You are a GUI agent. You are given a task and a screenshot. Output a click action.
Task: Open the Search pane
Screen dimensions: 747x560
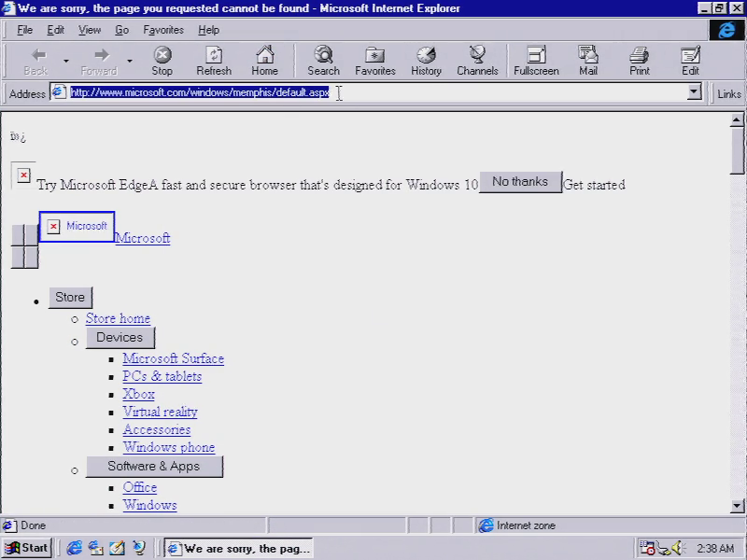click(323, 61)
